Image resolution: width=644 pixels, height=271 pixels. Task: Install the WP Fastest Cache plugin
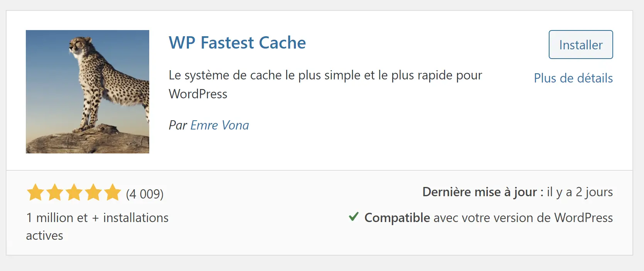tap(580, 44)
